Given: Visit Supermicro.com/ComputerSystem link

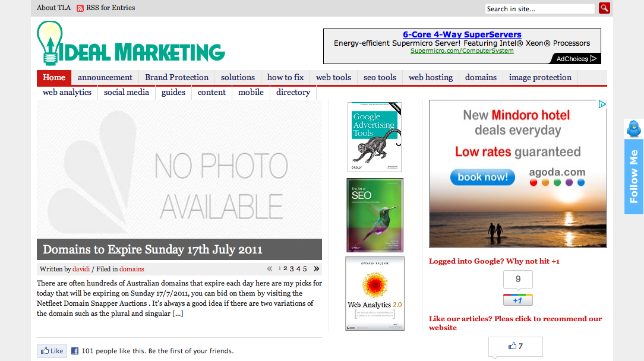Looking at the screenshot, I should click(462, 51).
